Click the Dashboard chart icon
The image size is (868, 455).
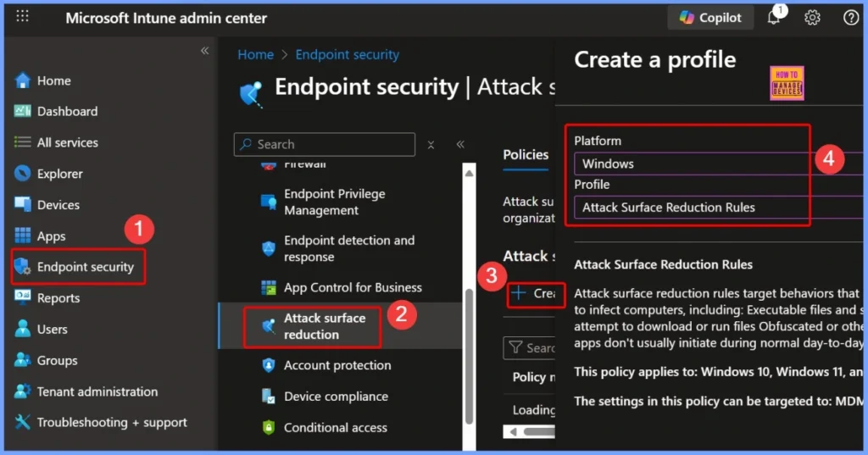[x=22, y=111]
